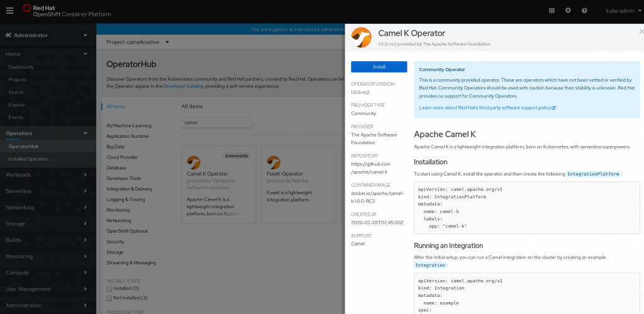The image size is (644, 314).
Task: Click the plus import icon in header
Action: click(x=568, y=10)
